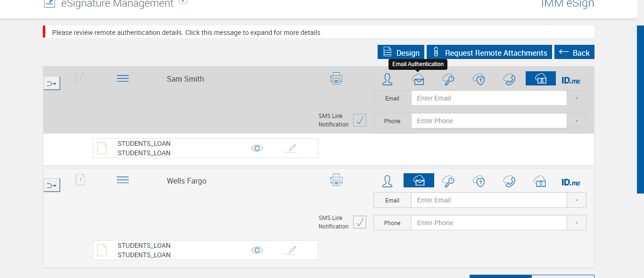Select Email Authentication icon for Sam Smith

click(418, 79)
